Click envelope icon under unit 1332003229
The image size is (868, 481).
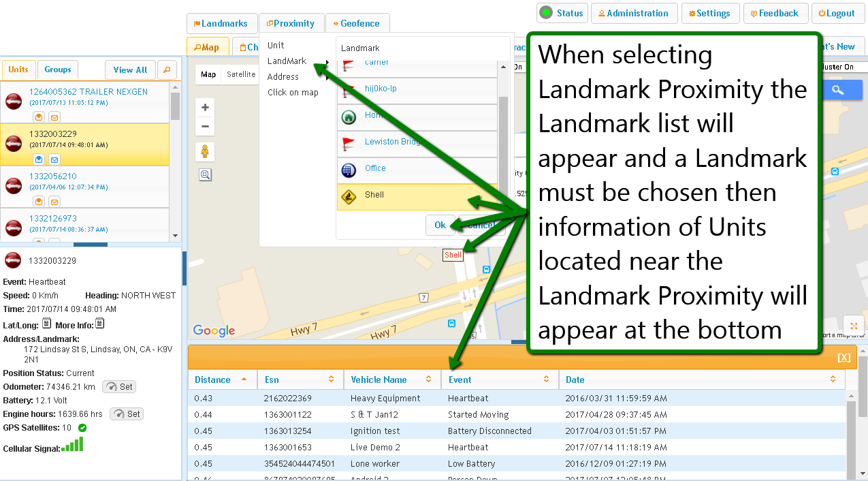coord(54,159)
